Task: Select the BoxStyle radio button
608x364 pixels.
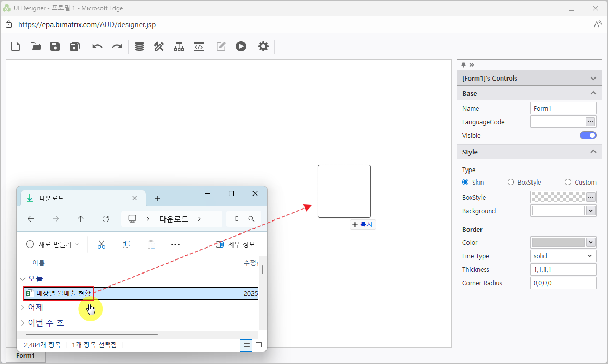Action: pyautogui.click(x=511, y=183)
